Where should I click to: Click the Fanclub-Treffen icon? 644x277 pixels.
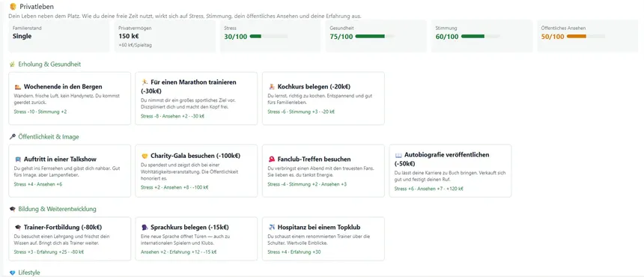click(x=271, y=159)
